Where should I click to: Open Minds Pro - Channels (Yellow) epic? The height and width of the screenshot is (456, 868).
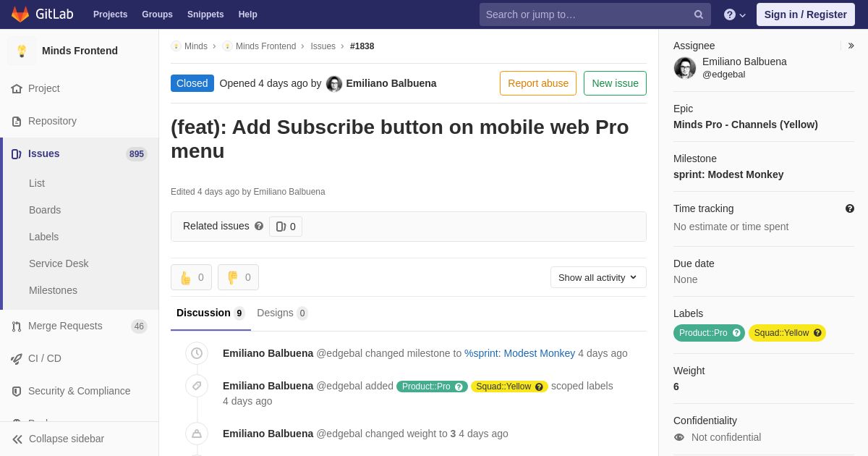pyautogui.click(x=746, y=124)
